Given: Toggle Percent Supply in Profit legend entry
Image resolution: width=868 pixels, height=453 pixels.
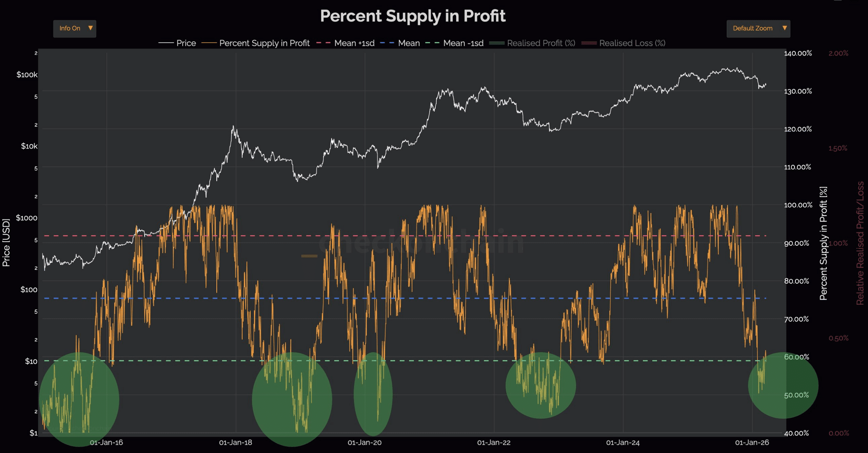Looking at the screenshot, I should [x=264, y=43].
